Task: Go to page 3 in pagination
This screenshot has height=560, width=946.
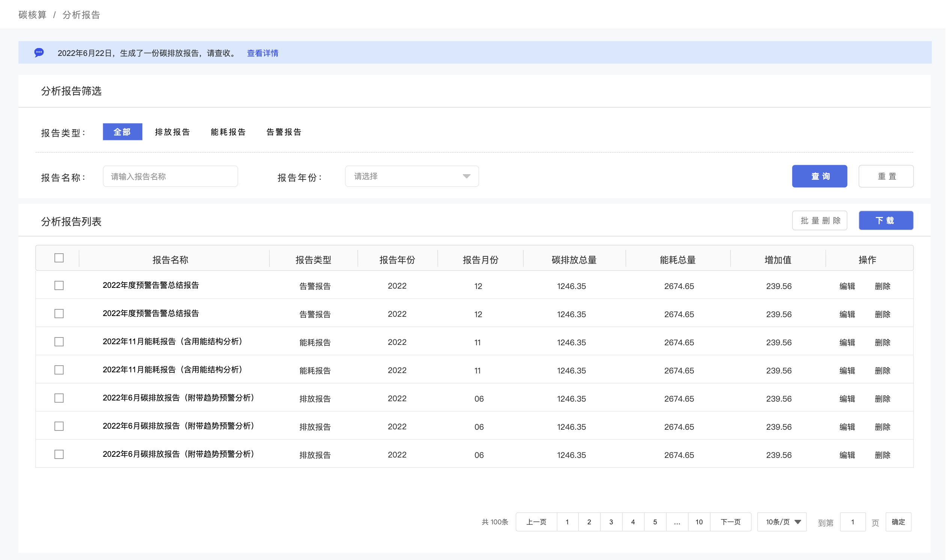Action: coord(611,522)
